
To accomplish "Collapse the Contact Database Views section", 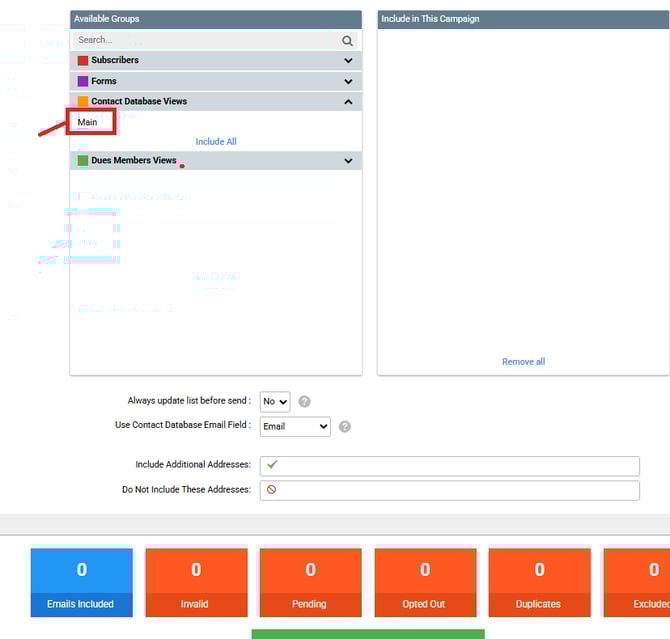I will point(348,102).
